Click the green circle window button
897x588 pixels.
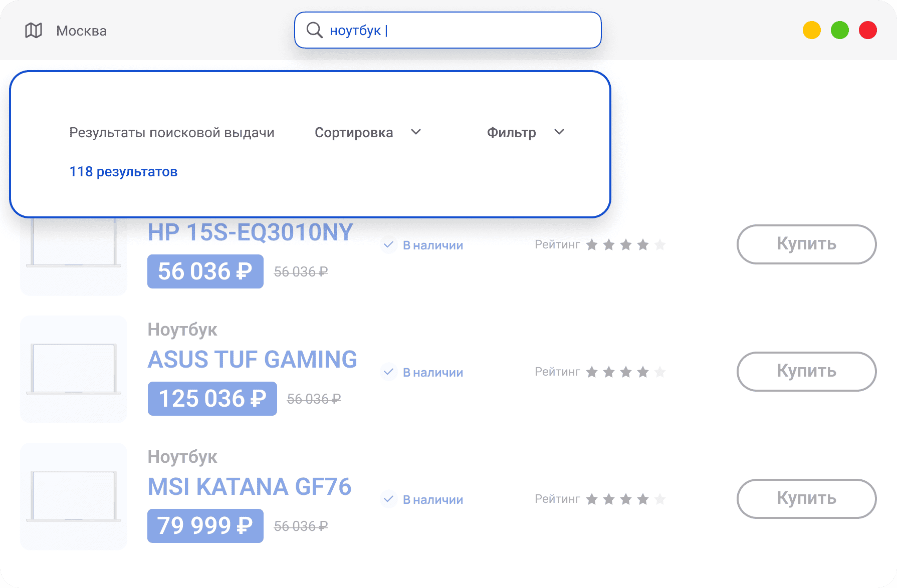pos(839,30)
